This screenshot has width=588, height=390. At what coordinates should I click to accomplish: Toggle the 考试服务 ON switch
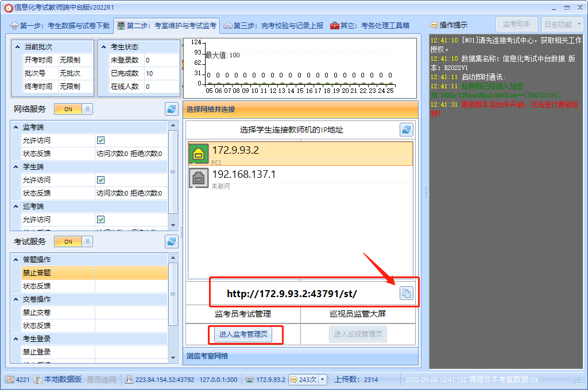(x=73, y=241)
